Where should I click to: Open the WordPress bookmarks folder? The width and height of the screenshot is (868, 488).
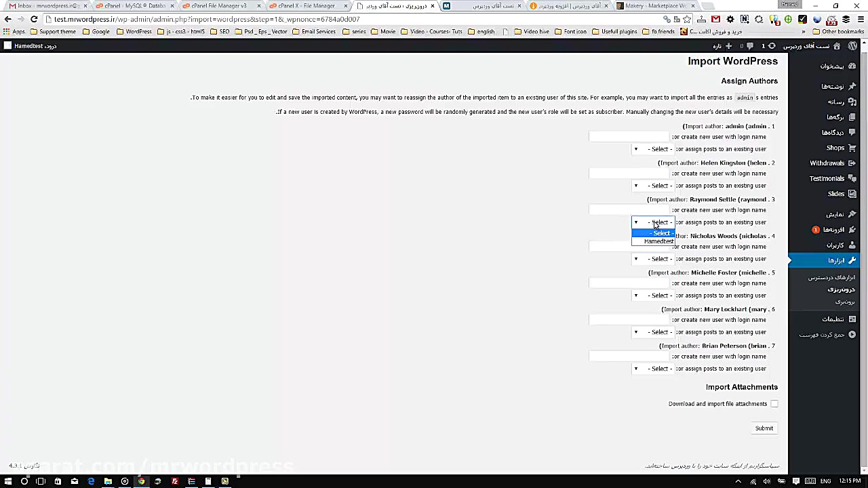point(134,31)
